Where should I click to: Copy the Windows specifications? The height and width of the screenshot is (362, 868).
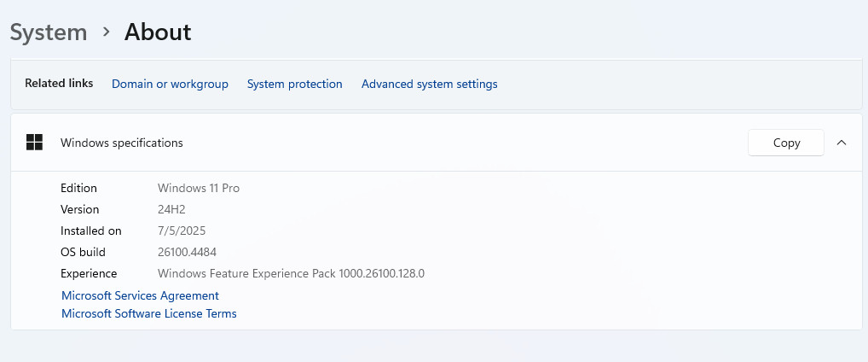click(x=786, y=143)
